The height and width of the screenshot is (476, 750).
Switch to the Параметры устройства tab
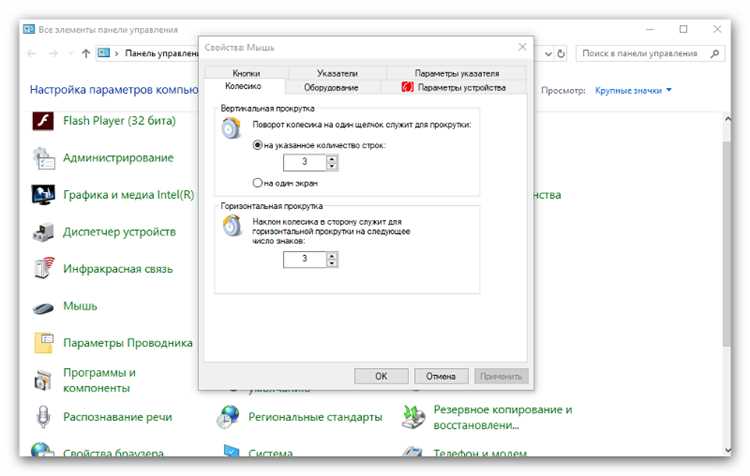tap(454, 88)
